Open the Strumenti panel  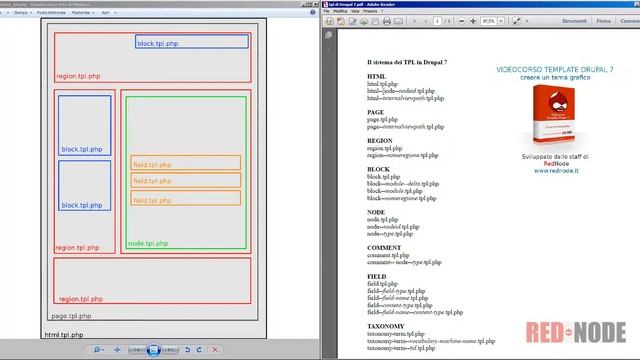[x=574, y=21]
